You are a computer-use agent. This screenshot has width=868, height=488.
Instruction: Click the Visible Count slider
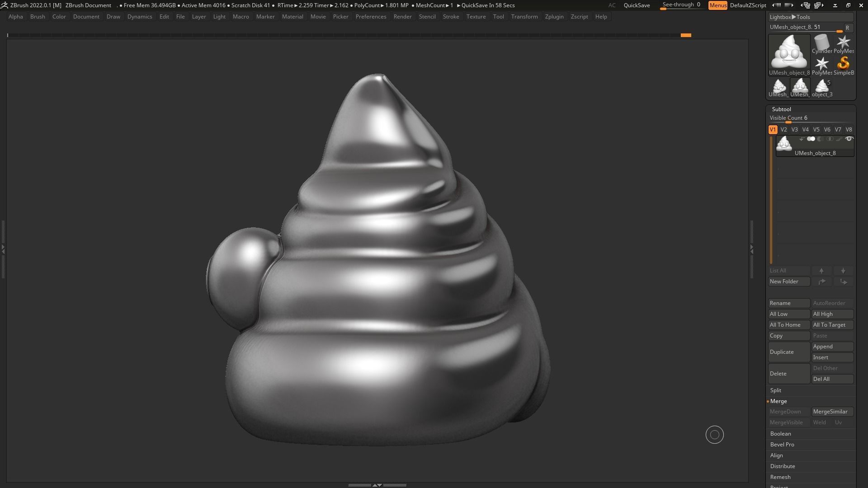[x=811, y=118]
